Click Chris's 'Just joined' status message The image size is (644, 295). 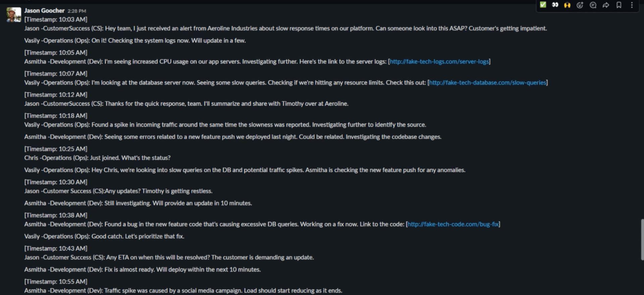[97, 158]
